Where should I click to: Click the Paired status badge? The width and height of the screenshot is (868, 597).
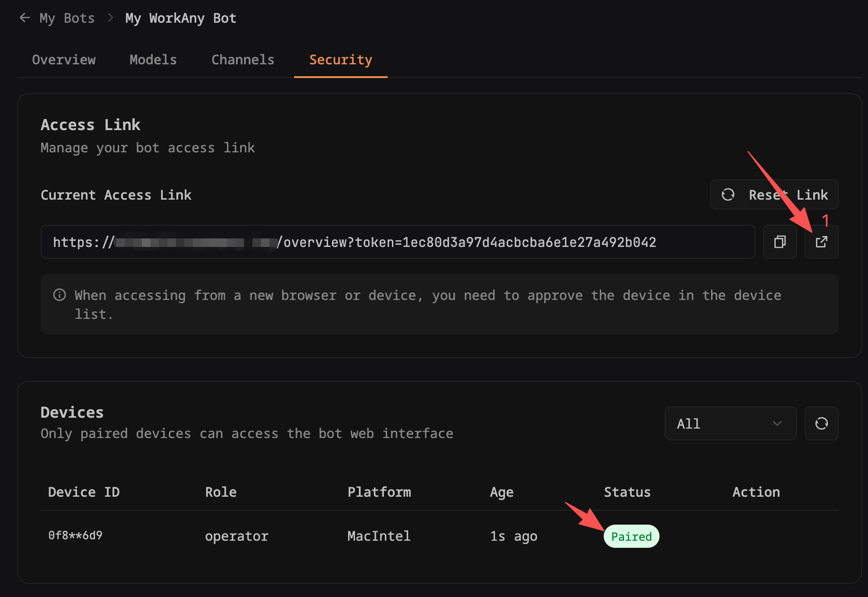coord(631,536)
